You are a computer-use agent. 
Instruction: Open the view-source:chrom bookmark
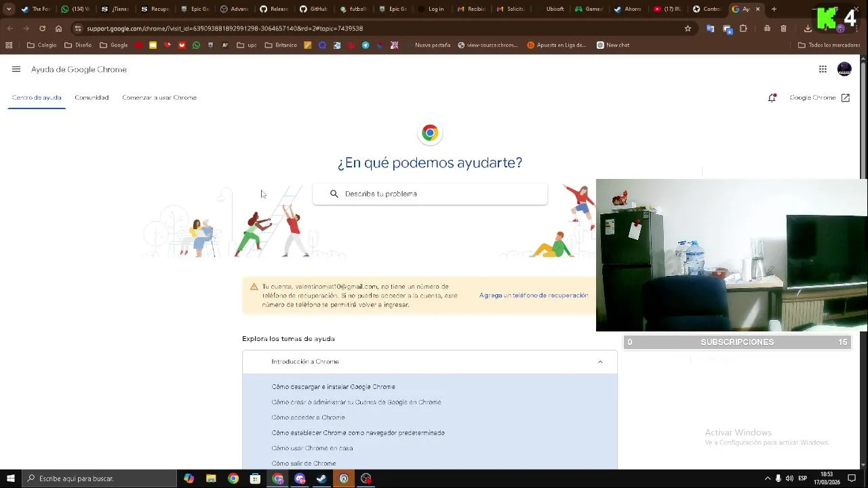(488, 45)
